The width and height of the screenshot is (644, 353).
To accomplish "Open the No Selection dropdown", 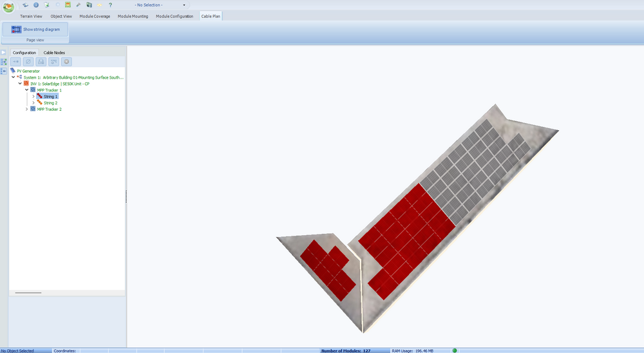I will (184, 5).
